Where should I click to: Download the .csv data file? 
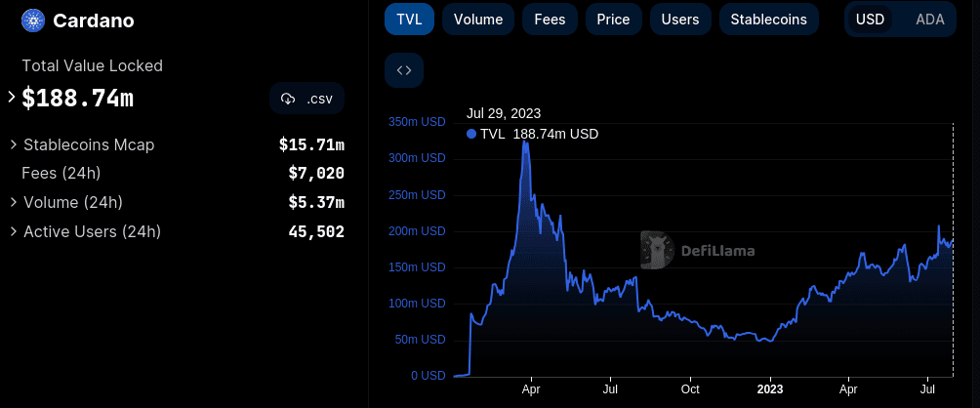[x=307, y=99]
